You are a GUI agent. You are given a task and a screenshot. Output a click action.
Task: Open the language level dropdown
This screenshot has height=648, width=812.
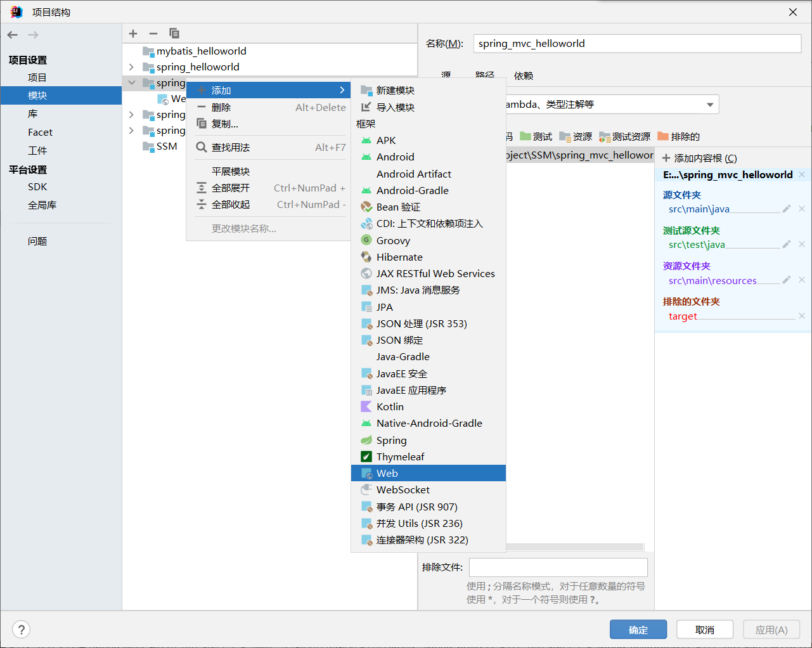[x=710, y=105]
